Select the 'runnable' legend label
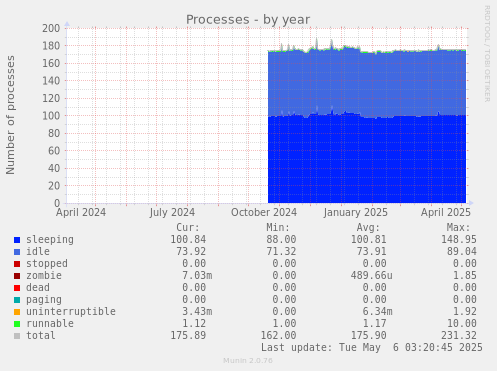This screenshot has height=371, width=497. 50,323
